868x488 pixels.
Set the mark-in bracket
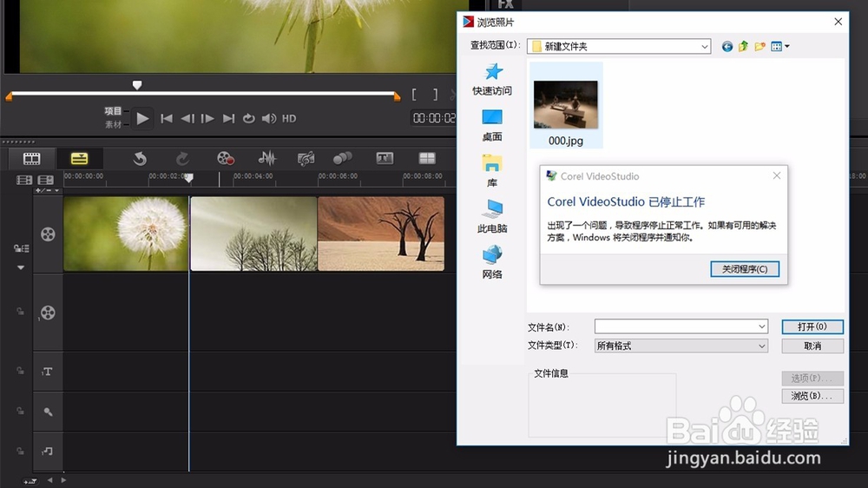tap(414, 95)
